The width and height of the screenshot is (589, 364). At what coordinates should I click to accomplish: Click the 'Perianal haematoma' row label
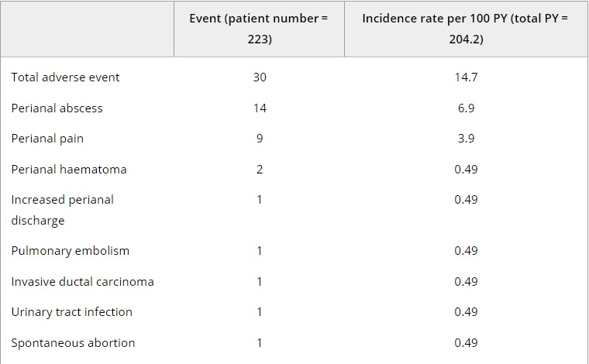(69, 169)
